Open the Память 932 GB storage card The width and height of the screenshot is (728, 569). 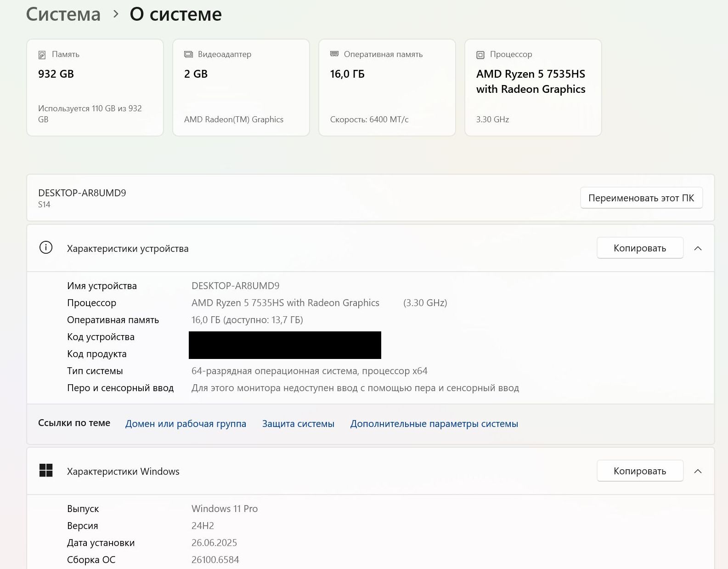click(x=95, y=88)
